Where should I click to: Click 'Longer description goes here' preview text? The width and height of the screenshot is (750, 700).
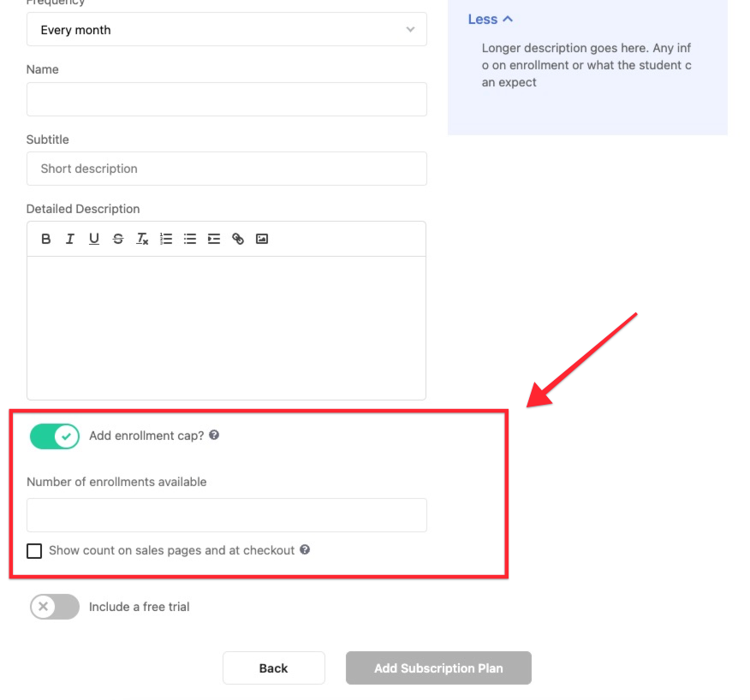[586, 65]
